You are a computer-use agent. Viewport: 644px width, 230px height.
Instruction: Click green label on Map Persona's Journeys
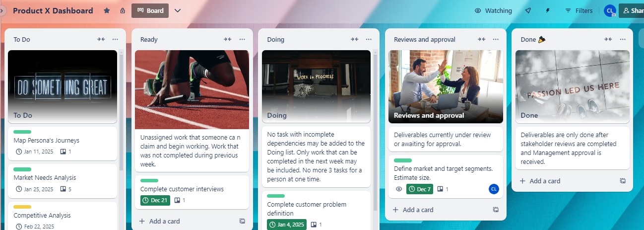22,132
